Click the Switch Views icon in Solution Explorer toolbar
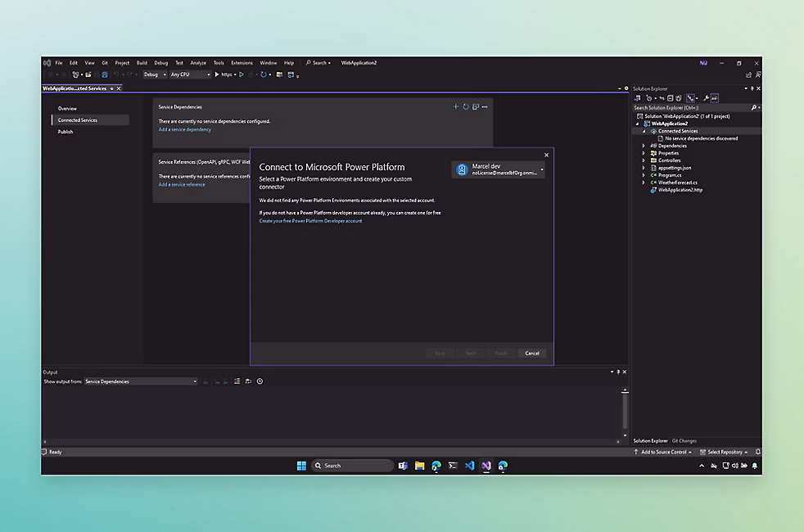 point(638,98)
